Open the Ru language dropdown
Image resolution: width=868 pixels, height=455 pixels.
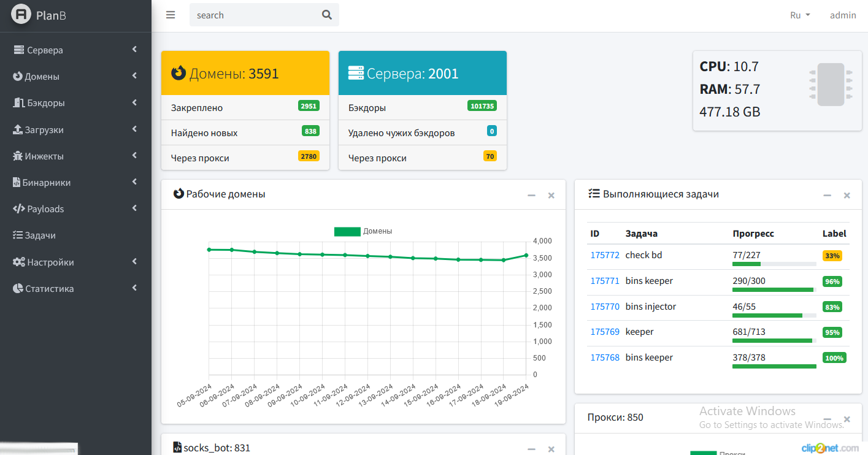click(800, 15)
